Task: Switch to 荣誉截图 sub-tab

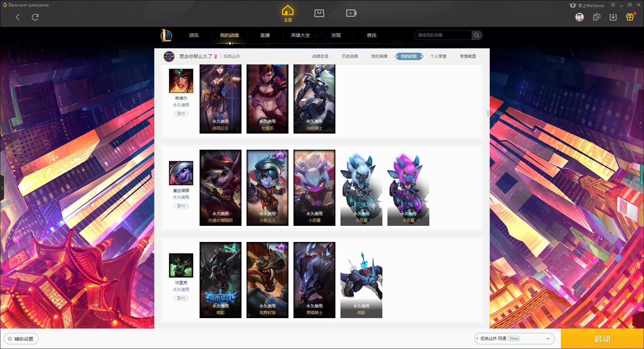Action: pyautogui.click(x=468, y=56)
